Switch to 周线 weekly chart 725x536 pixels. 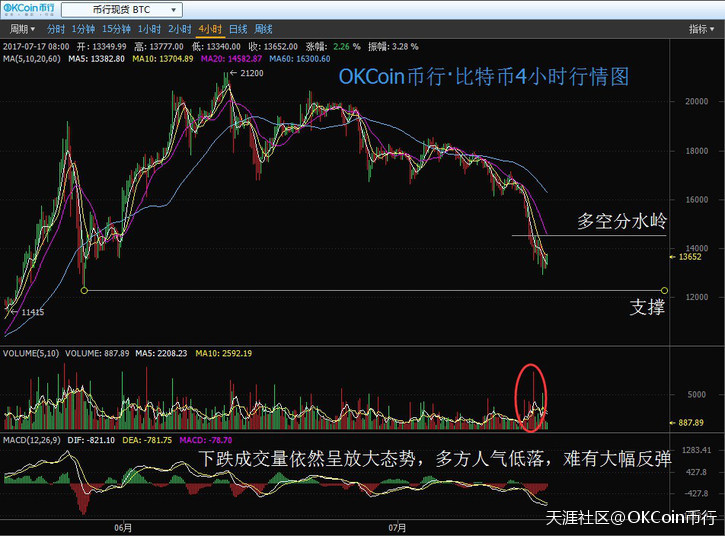pyautogui.click(x=264, y=30)
